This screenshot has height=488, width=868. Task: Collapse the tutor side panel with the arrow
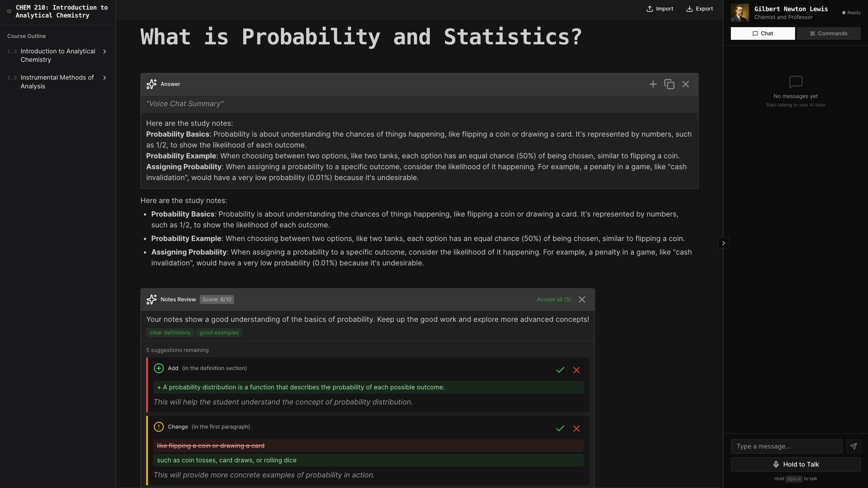[723, 243]
